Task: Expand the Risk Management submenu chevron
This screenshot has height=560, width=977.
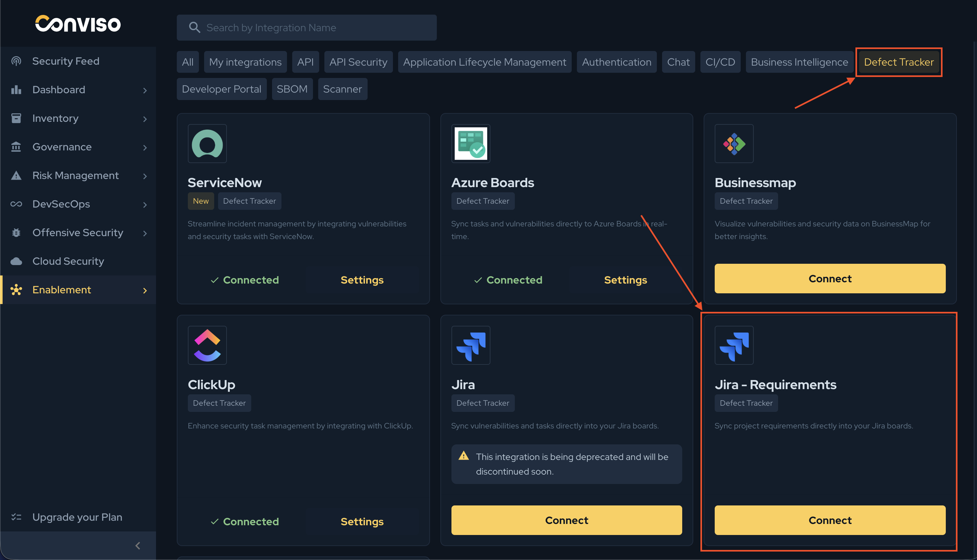Action: pyautogui.click(x=145, y=176)
